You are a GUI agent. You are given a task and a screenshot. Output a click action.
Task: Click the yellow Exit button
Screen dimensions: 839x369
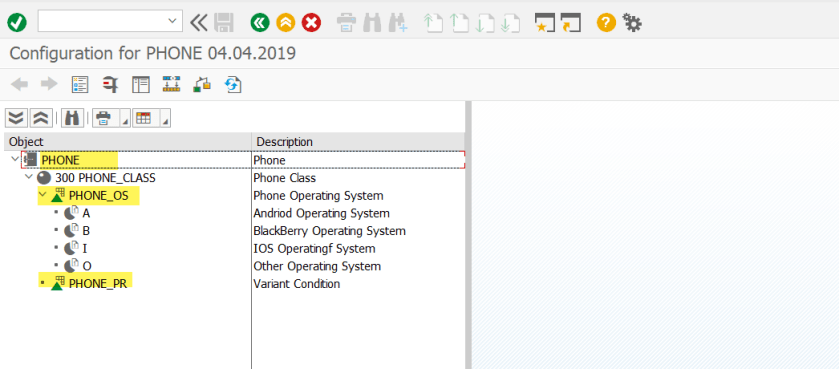point(286,22)
